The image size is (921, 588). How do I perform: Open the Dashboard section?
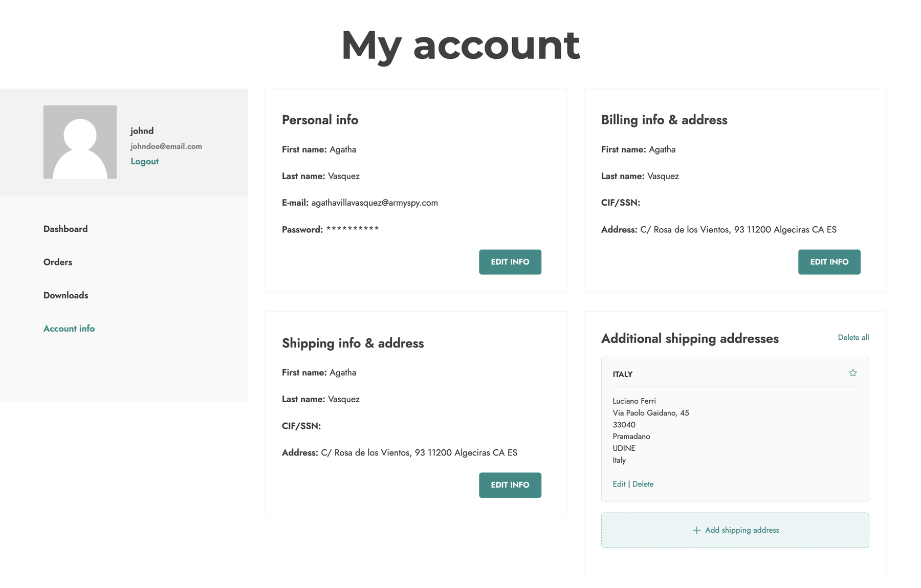click(x=65, y=229)
